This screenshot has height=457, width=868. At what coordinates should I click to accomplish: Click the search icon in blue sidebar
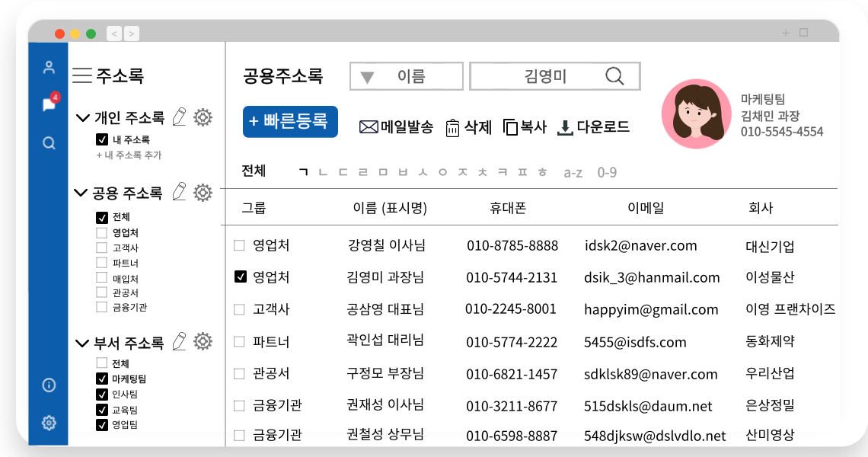tap(49, 142)
